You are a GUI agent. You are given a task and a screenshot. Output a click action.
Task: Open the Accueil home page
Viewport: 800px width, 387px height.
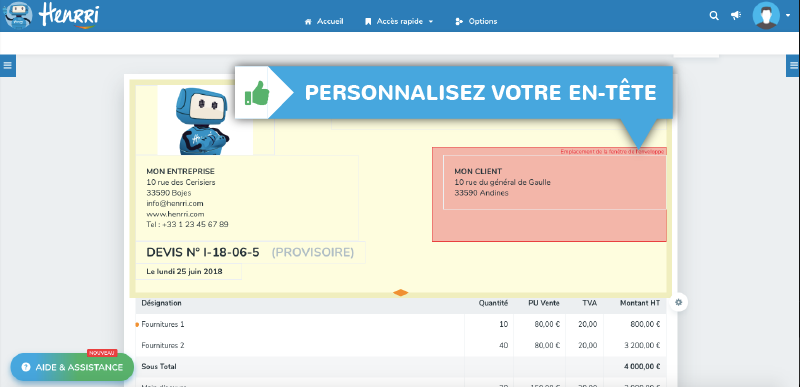pos(323,21)
